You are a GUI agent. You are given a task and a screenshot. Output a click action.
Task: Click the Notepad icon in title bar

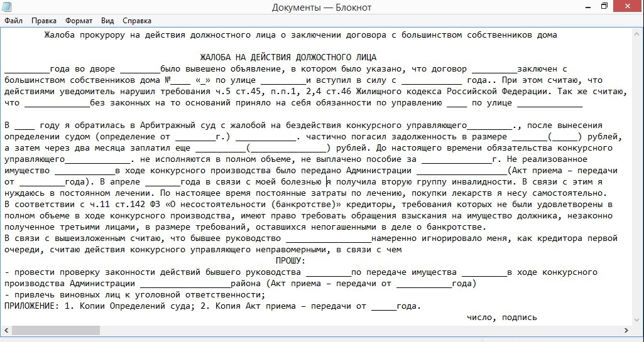coord(7,6)
